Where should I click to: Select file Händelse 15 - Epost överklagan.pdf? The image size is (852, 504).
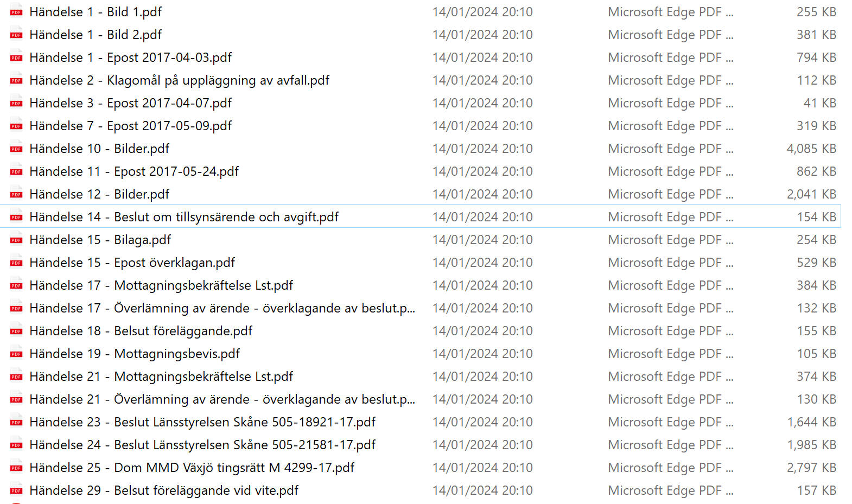click(132, 263)
